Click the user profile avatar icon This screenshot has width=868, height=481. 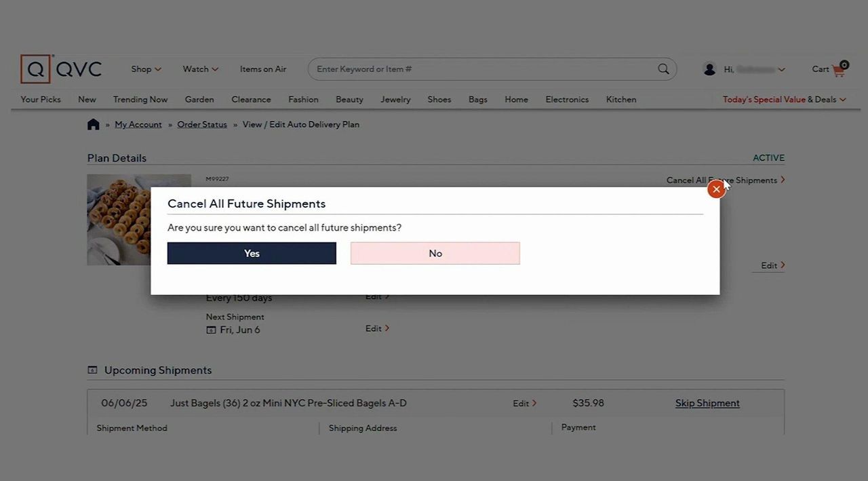[709, 69]
